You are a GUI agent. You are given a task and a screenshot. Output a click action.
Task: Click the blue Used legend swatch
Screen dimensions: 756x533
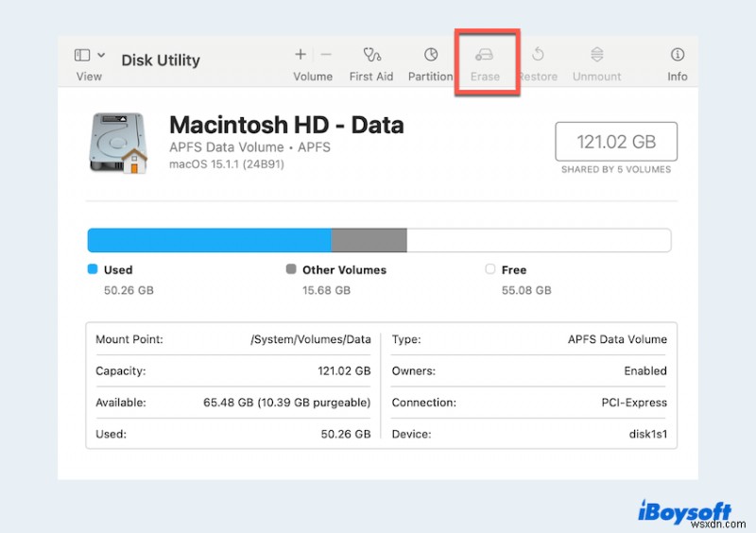click(x=93, y=269)
